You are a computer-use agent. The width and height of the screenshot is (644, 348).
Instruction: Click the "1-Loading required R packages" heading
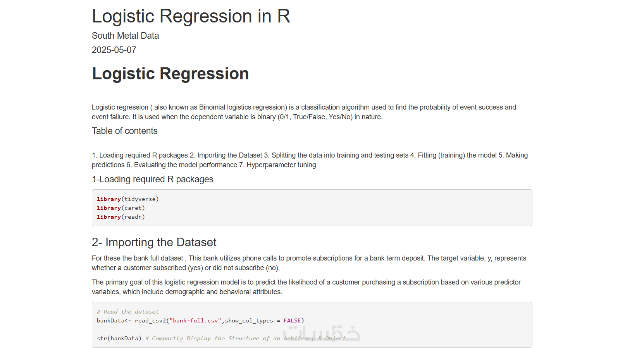click(152, 179)
